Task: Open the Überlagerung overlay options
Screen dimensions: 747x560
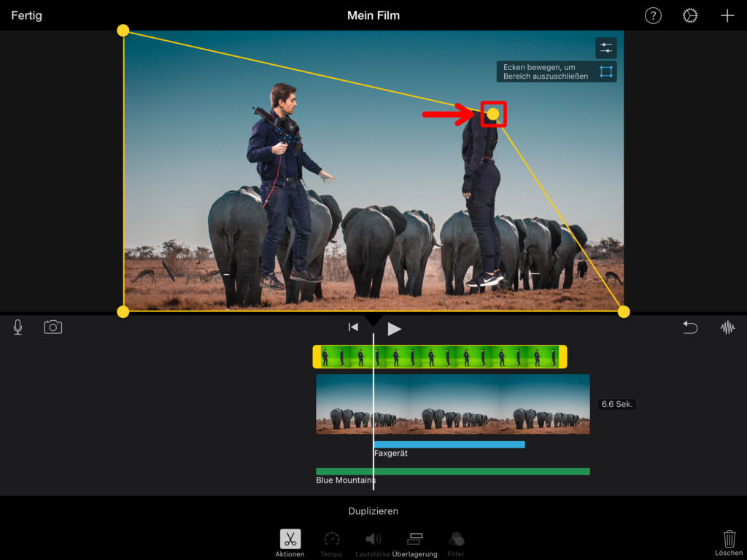Action: click(x=414, y=542)
